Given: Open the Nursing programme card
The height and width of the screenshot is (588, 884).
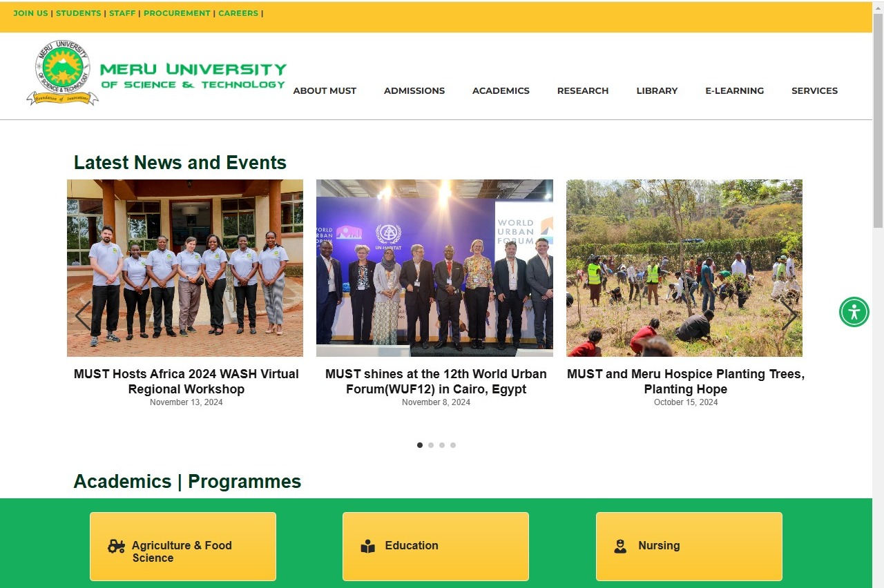Looking at the screenshot, I should click(689, 547).
